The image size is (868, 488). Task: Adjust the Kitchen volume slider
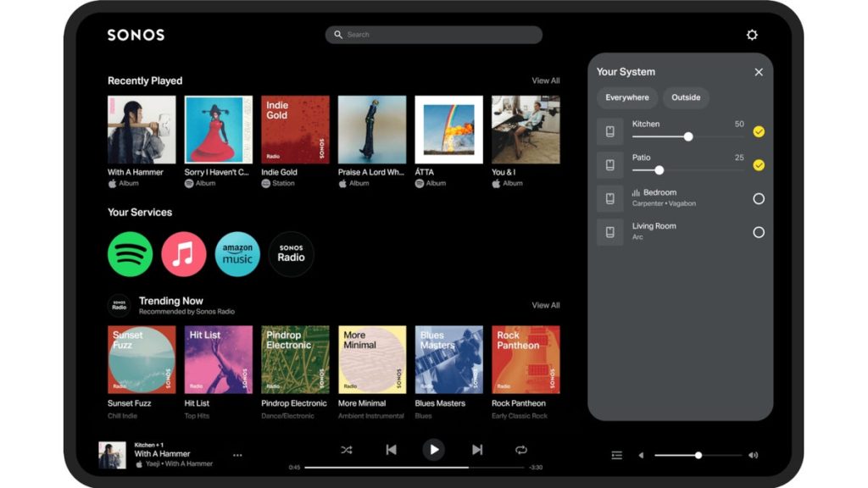tap(688, 136)
